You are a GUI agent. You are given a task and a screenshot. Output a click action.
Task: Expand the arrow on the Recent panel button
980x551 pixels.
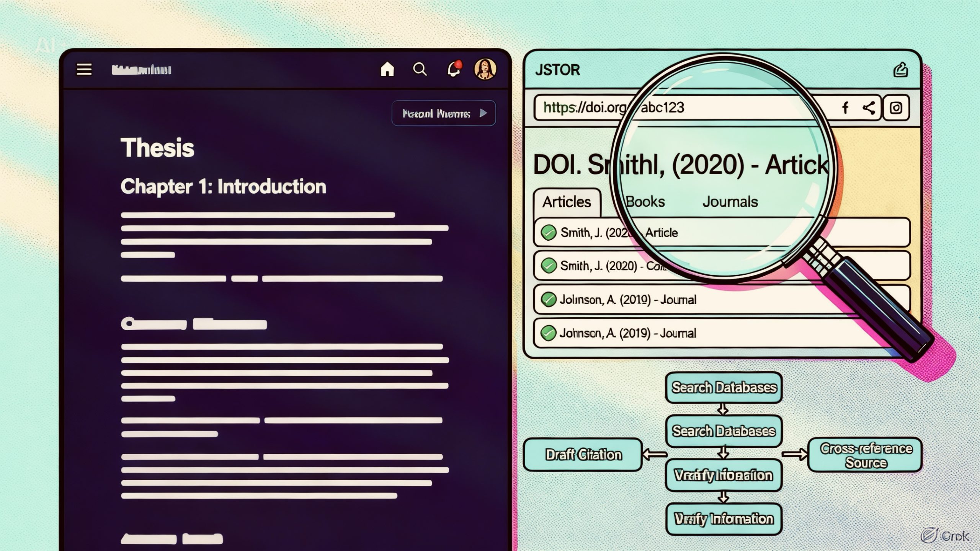coord(483,113)
